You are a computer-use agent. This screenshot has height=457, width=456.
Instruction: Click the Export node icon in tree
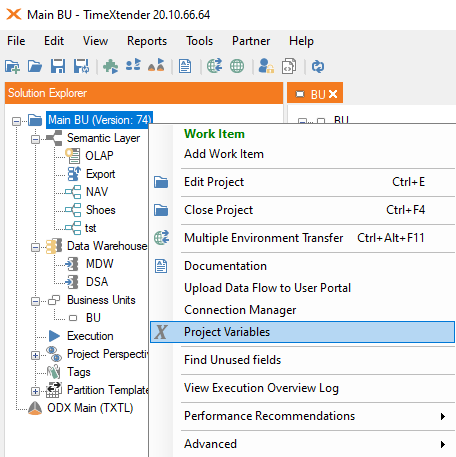point(74,174)
